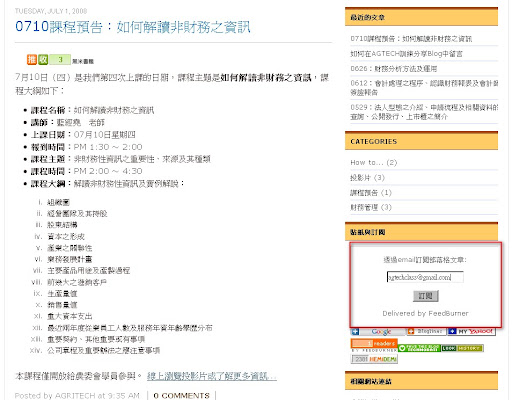Open the online slides link under the post

point(212,376)
